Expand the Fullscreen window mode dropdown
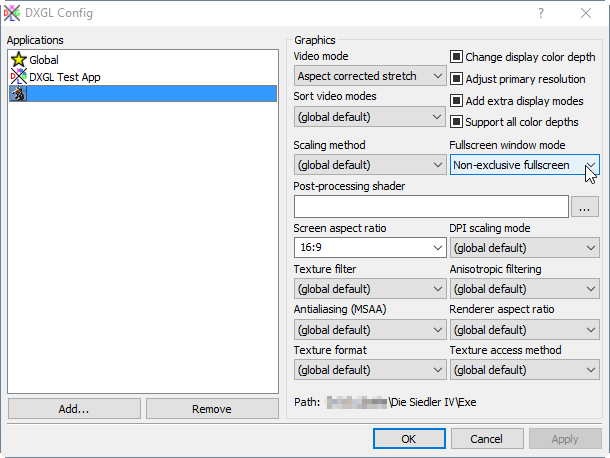The image size is (610, 458). pos(525,165)
